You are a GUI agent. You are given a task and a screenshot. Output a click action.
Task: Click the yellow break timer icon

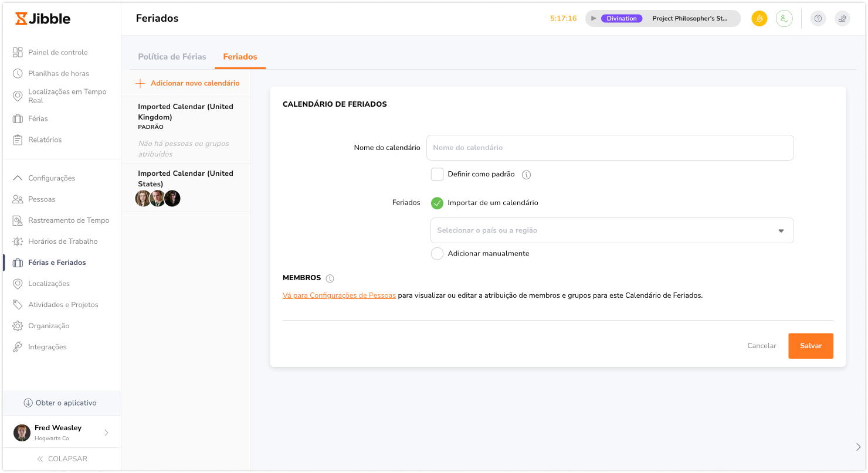tap(759, 19)
